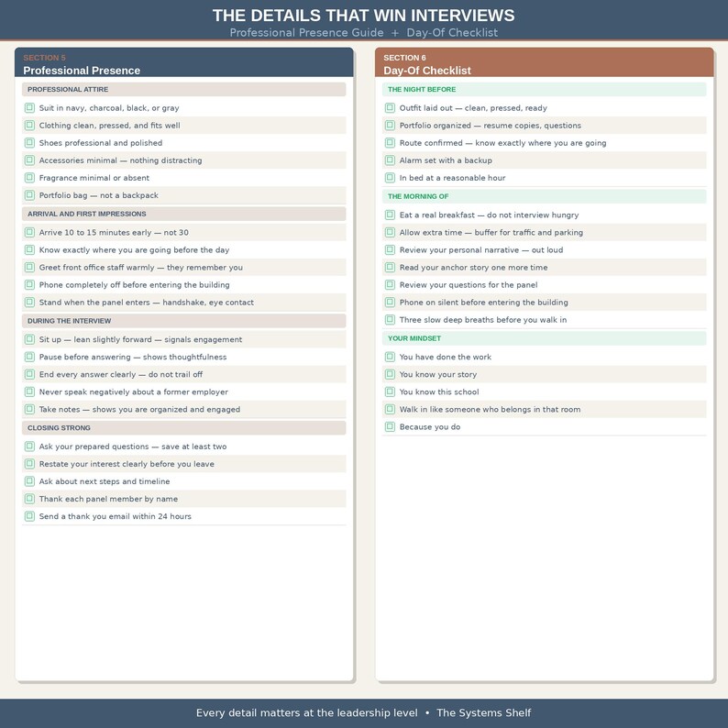Viewport: 728px width, 728px height.
Task: Check 'Review your personal narrative — out loud'
Action: [x=390, y=249]
